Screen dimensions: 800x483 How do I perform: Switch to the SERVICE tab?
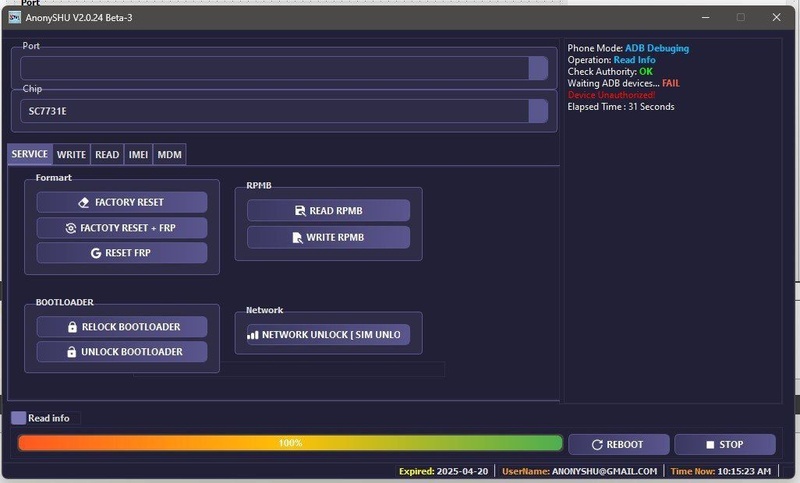[30, 154]
